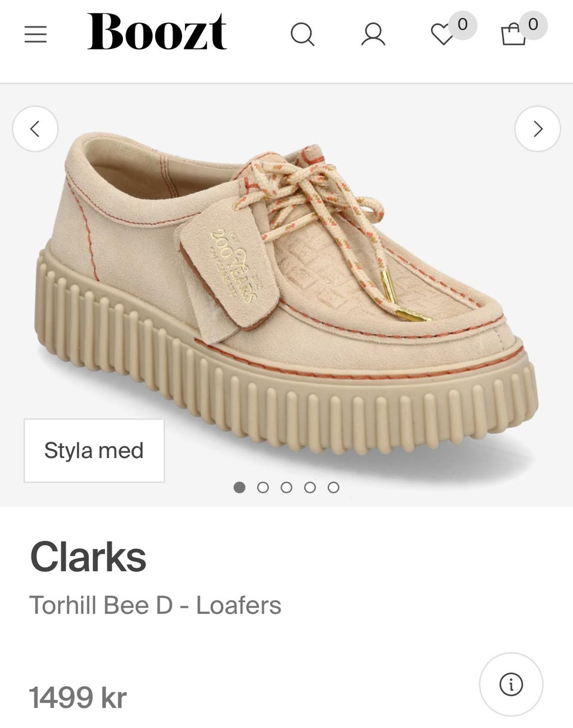This screenshot has width=573, height=728.
Task: Open the user account icon
Action: pos(373,34)
